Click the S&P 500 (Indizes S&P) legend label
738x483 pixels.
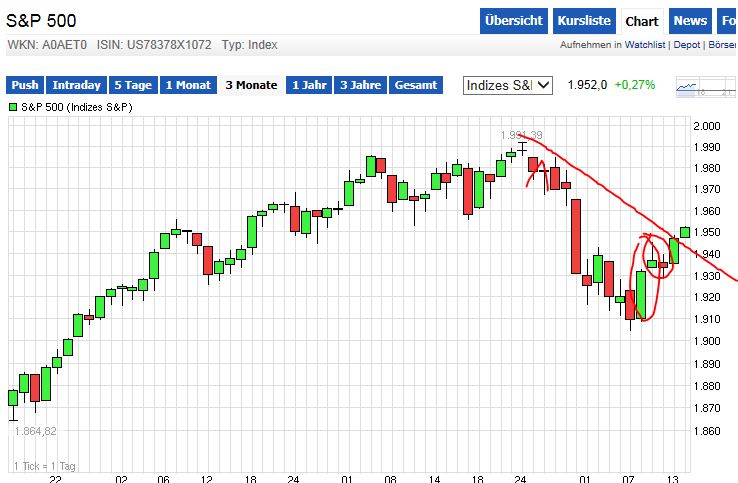tap(77, 107)
